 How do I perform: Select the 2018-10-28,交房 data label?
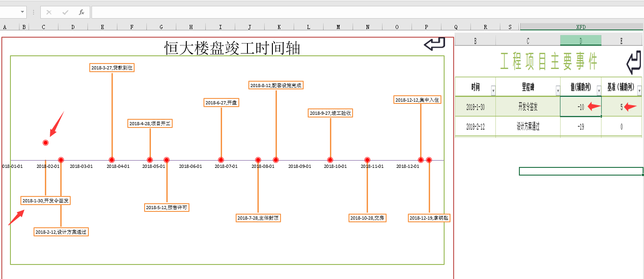click(367, 218)
